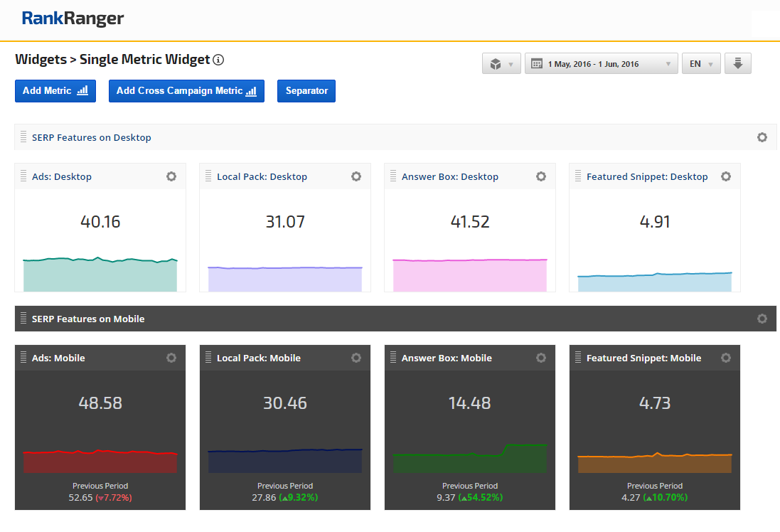
Task: Open settings gear for Local Pack: Desktop widget
Action: tap(356, 176)
